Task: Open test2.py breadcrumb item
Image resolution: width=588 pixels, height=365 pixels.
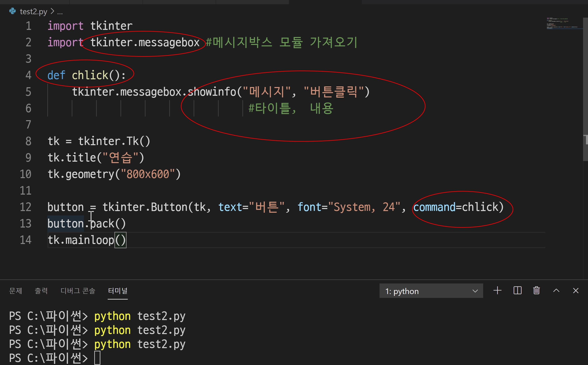Action: click(33, 12)
